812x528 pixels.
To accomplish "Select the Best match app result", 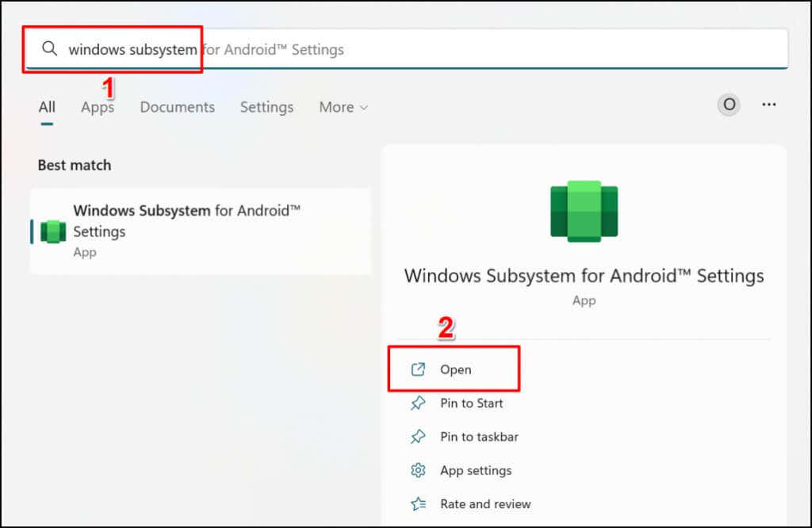I will tap(201, 231).
